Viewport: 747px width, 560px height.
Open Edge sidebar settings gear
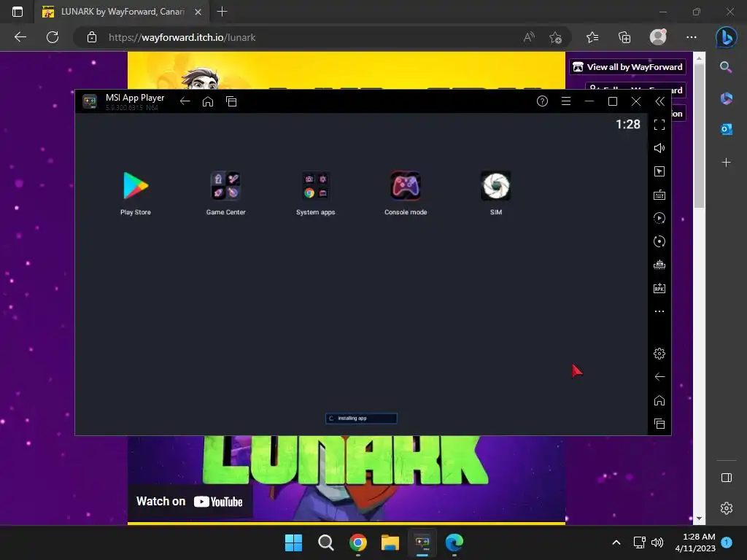(x=726, y=508)
